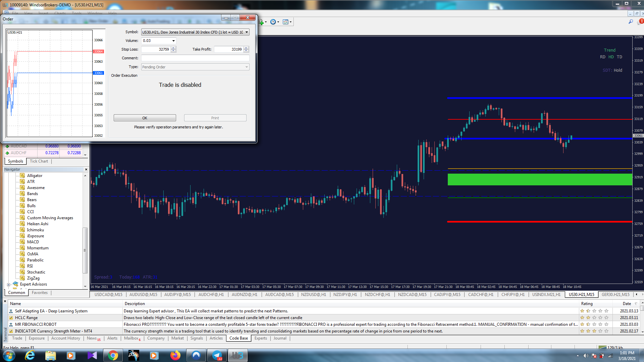Select the ATR indicator in Navigator

pyautogui.click(x=31, y=182)
